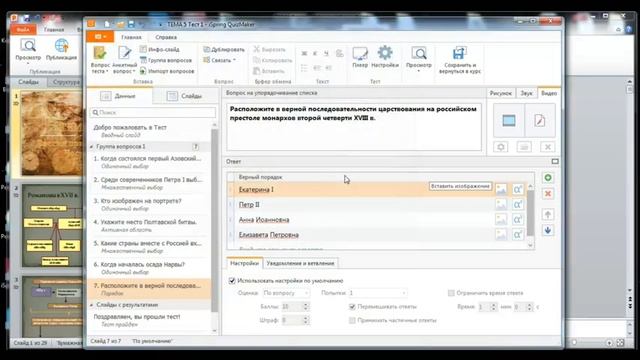Select the Слайды view tab in QuizMaker

[x=185, y=96]
